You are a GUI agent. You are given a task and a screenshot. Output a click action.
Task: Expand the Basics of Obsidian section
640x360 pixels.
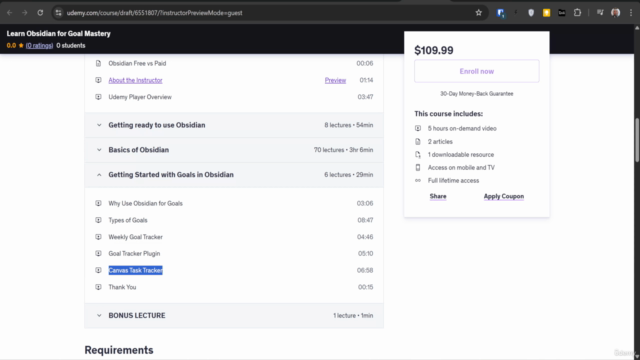[234, 150]
